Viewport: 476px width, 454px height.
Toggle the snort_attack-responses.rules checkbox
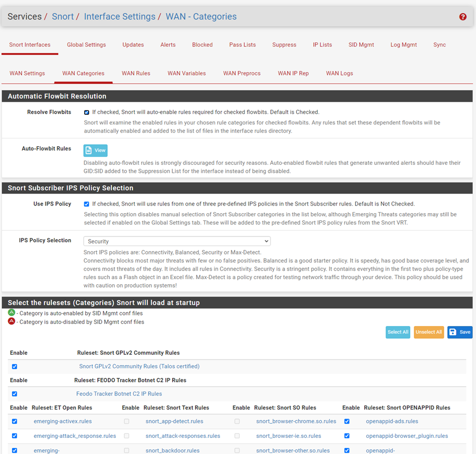click(126, 436)
